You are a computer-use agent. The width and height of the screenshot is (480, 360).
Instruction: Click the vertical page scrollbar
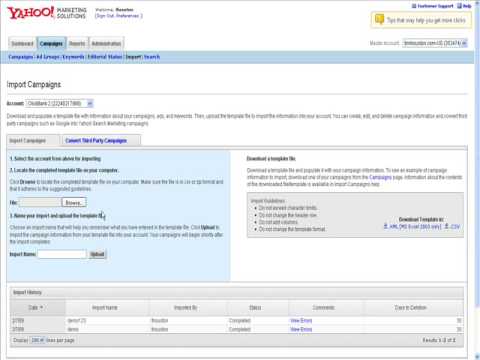pyautogui.click(x=477, y=180)
